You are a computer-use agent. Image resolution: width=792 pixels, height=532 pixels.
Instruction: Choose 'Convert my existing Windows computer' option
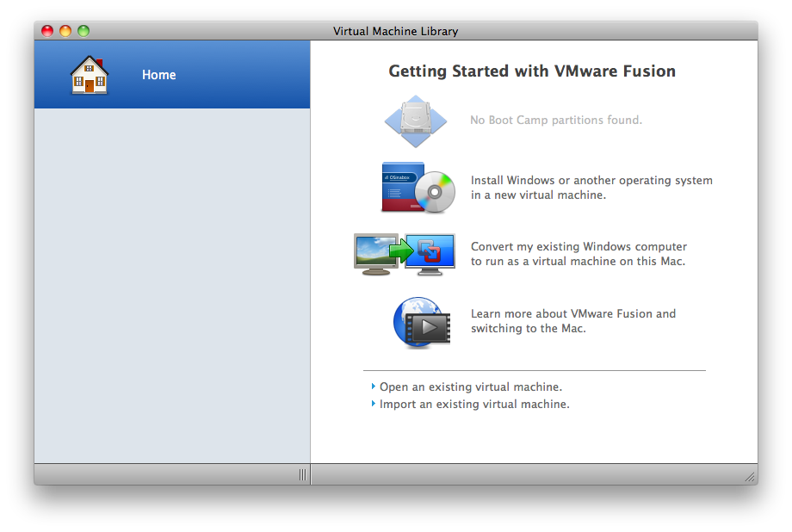click(579, 254)
